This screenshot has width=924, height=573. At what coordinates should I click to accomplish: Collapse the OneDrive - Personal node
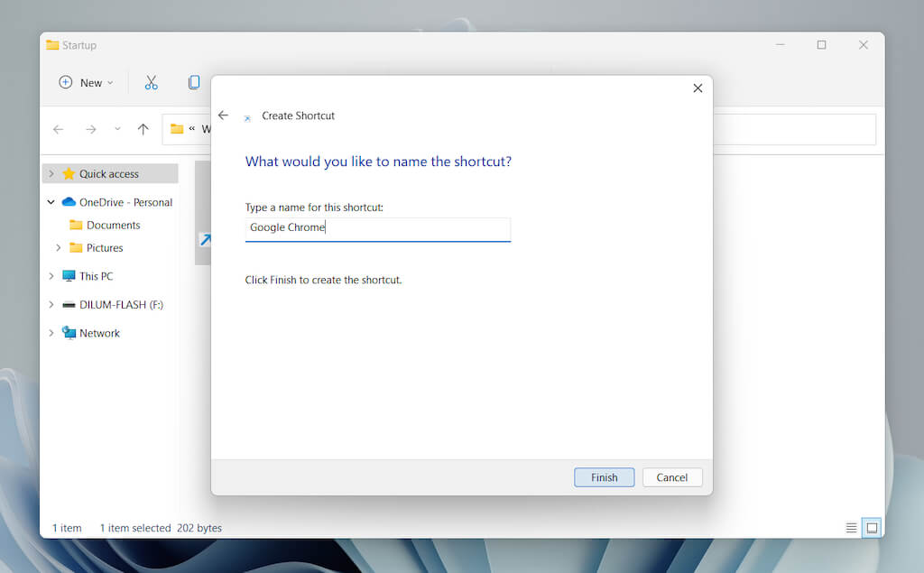51,202
